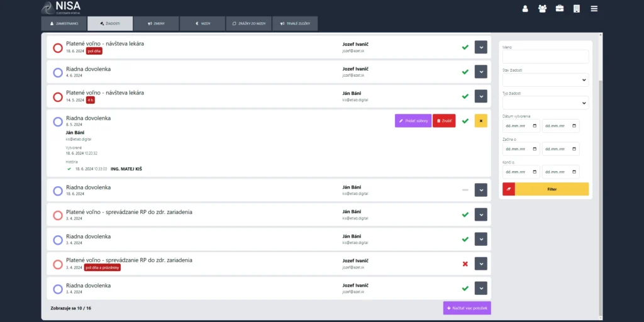The image size is (644, 322).
Task: Click small green check in História entry
Action: click(x=69, y=169)
